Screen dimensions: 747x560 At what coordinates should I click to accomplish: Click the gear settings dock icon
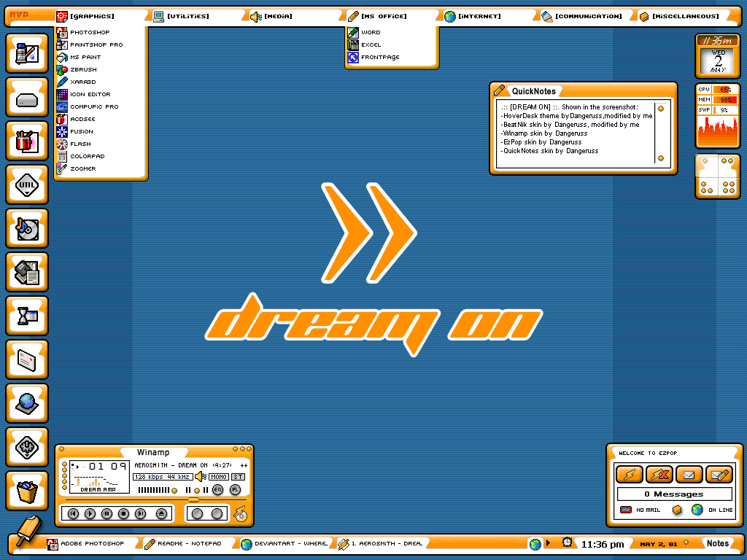[27, 448]
